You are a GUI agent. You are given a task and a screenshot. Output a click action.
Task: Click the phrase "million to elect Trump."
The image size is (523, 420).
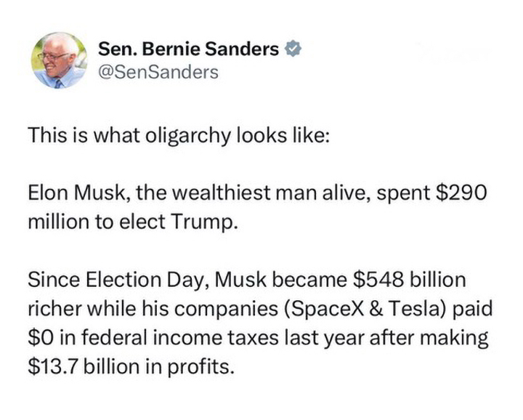tap(132, 222)
